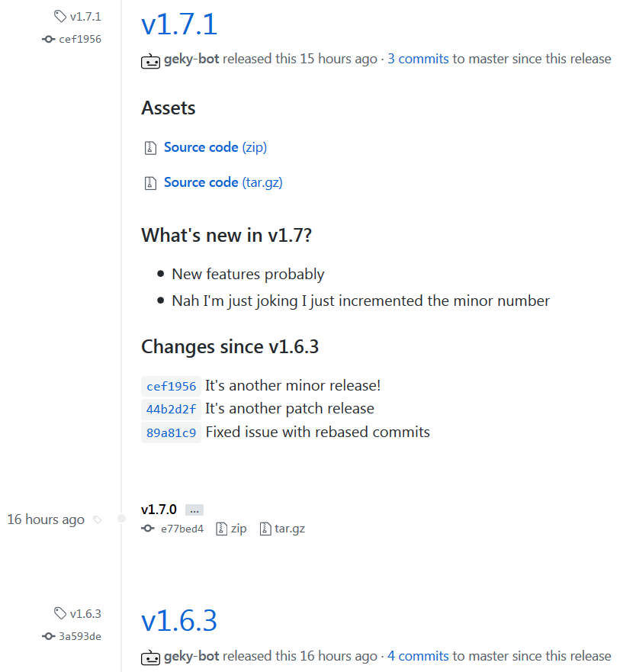View commit 89a81c9 details
The height and width of the screenshot is (672, 636).
point(170,432)
